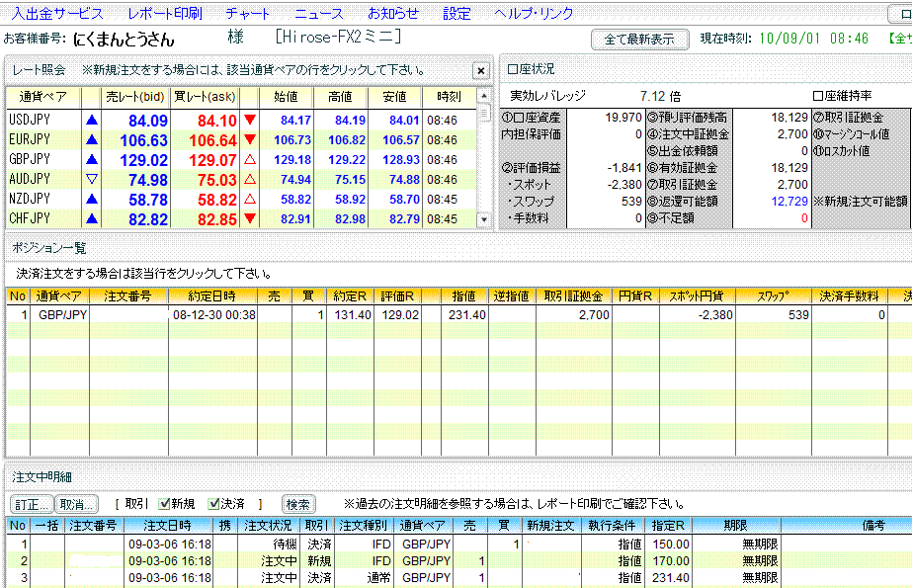
Task: Click the EURJPY bid up-arrow indicator
Action: click(x=92, y=140)
